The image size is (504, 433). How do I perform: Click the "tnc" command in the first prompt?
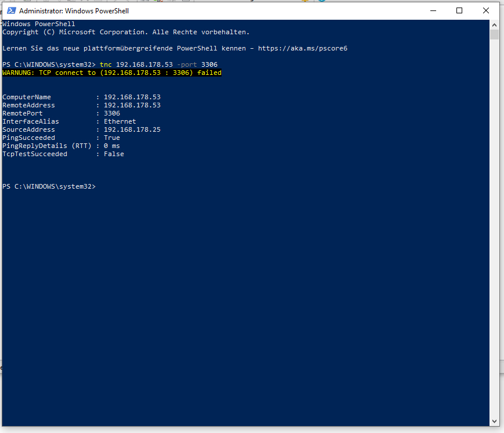click(106, 64)
